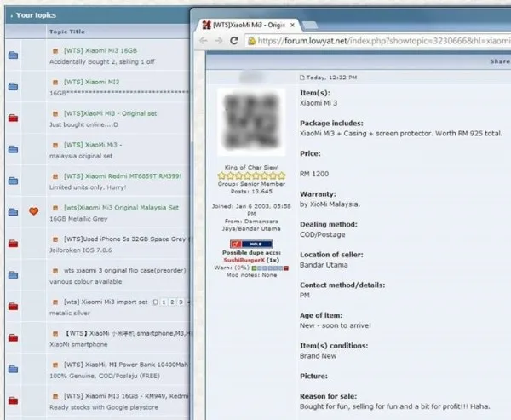Click subtitle 'Jailbroken IOS 7.0.6'
The width and height of the screenshot is (511, 420).
(81, 250)
